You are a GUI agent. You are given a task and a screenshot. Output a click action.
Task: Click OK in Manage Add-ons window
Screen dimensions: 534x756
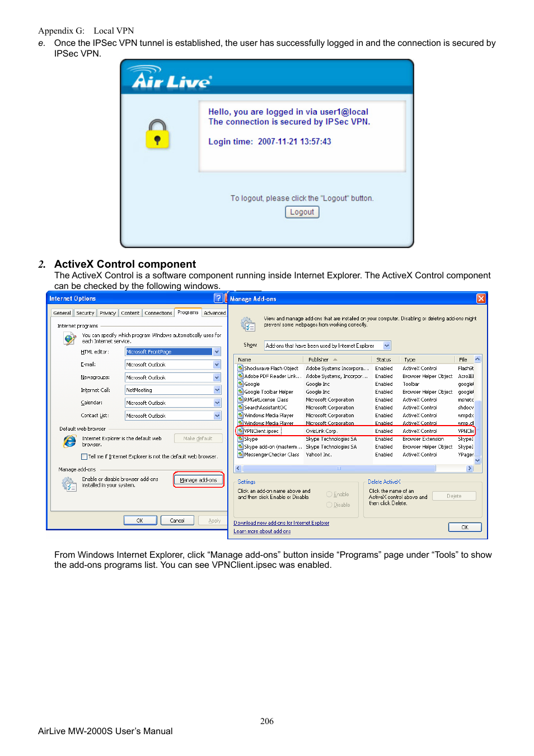click(465, 527)
